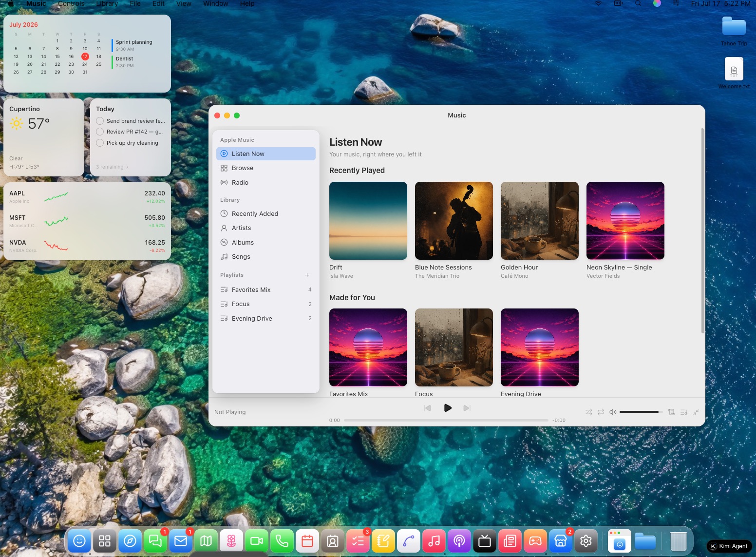Toggle shuffle mode

point(588,412)
